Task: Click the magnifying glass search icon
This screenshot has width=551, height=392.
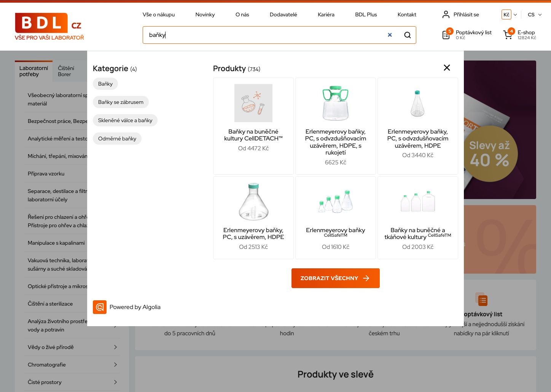Action: pos(408,35)
